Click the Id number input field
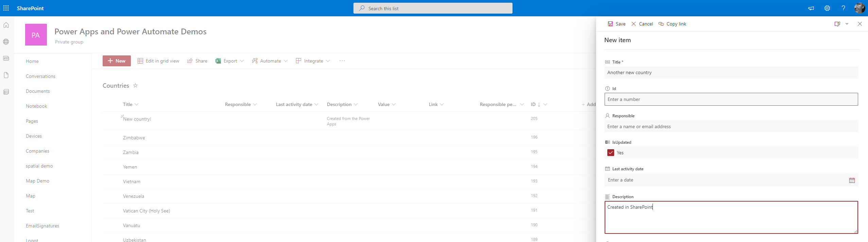Viewport: 868px width, 242px height. [731, 99]
